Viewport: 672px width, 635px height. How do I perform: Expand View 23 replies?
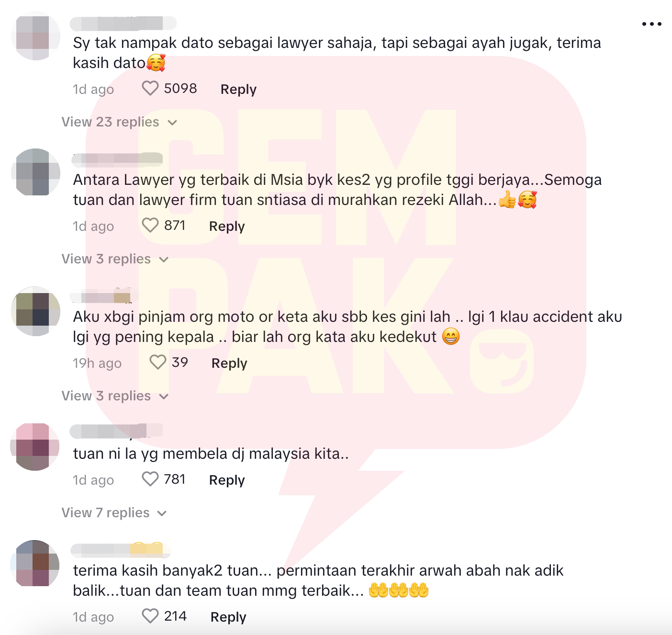119,122
